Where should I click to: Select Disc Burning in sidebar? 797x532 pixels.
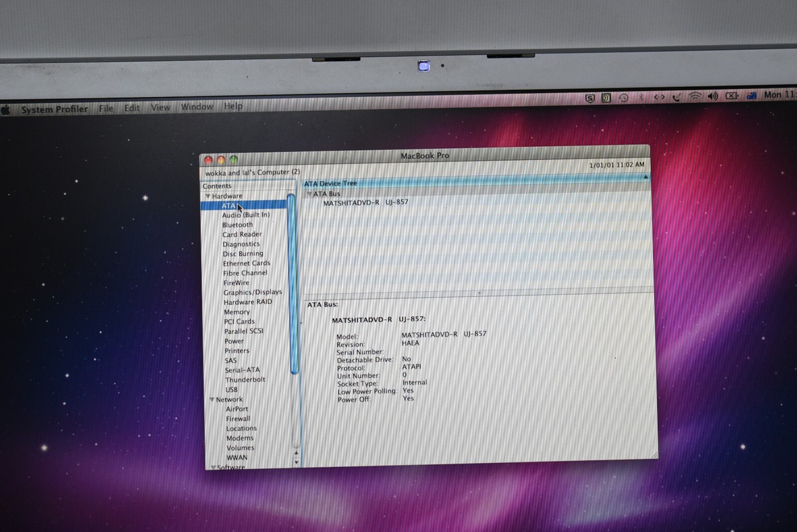(x=243, y=254)
